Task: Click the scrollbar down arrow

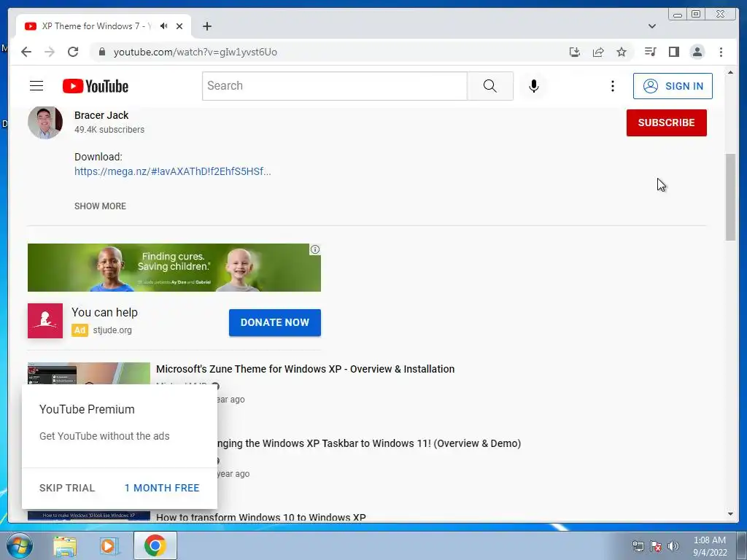Action: pos(730,514)
